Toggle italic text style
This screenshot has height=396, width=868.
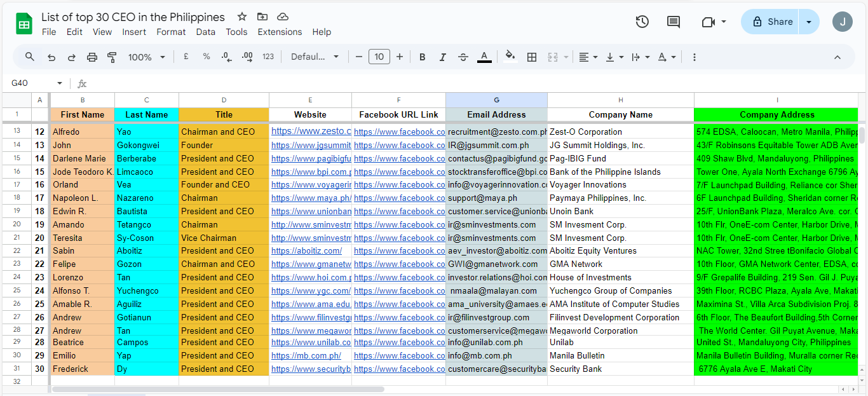(x=443, y=57)
